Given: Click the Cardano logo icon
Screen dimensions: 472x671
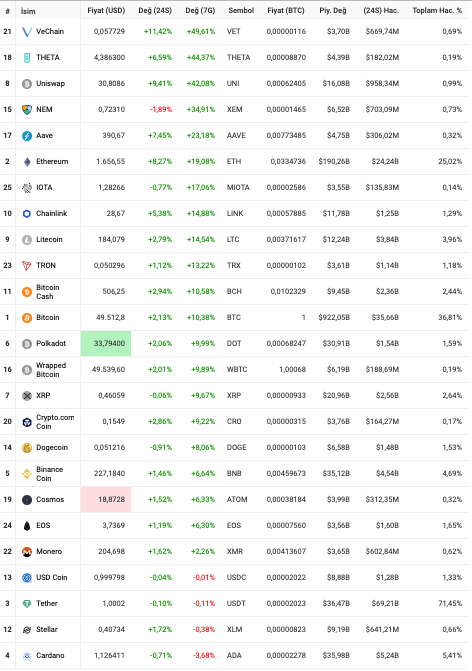Looking at the screenshot, I should [x=27, y=656].
